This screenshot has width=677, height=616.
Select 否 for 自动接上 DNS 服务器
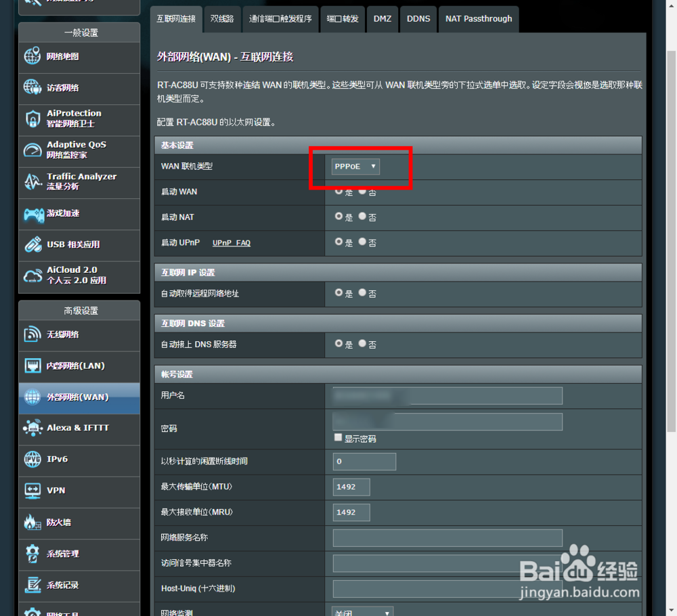(x=362, y=344)
